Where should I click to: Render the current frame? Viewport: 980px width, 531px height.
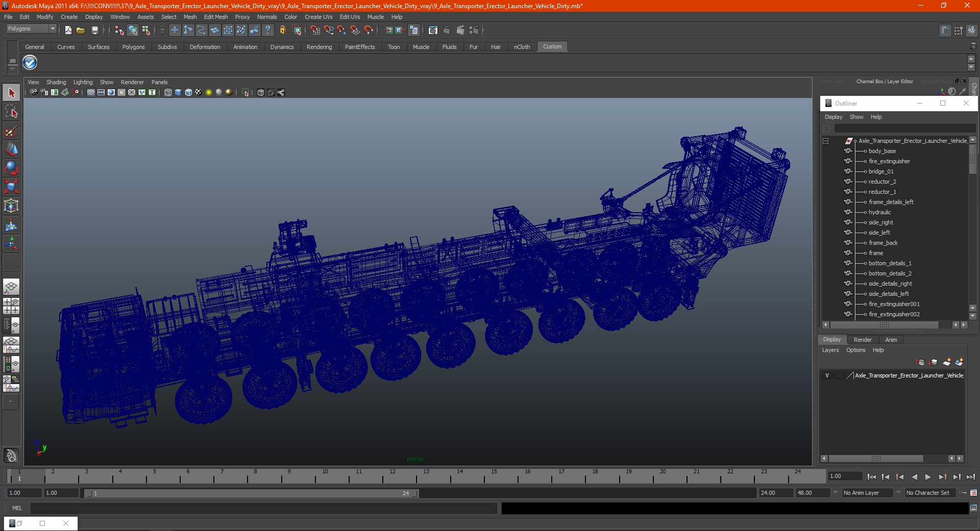coord(447,30)
